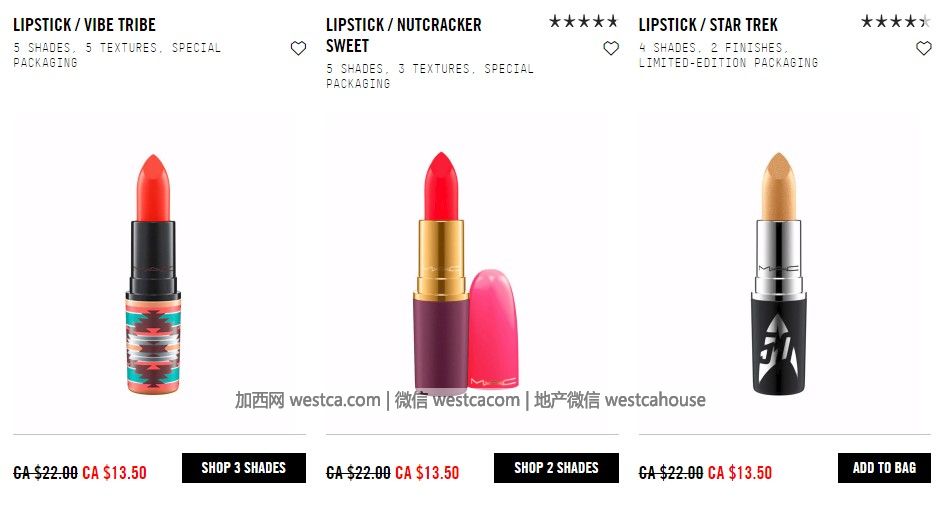Open the Lipstick / Star Trek title link

708,25
